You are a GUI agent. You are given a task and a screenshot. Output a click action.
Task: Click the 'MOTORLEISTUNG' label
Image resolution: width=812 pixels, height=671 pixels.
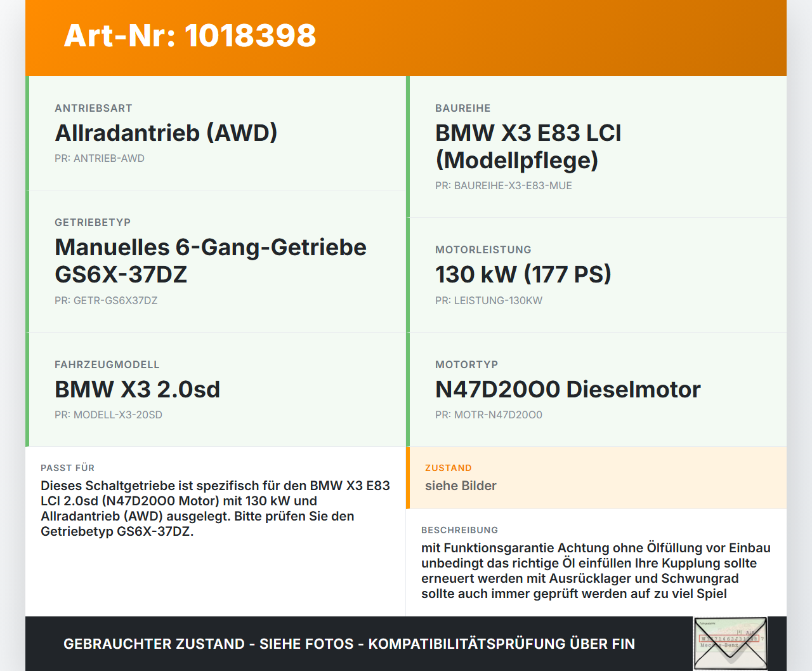pos(483,250)
